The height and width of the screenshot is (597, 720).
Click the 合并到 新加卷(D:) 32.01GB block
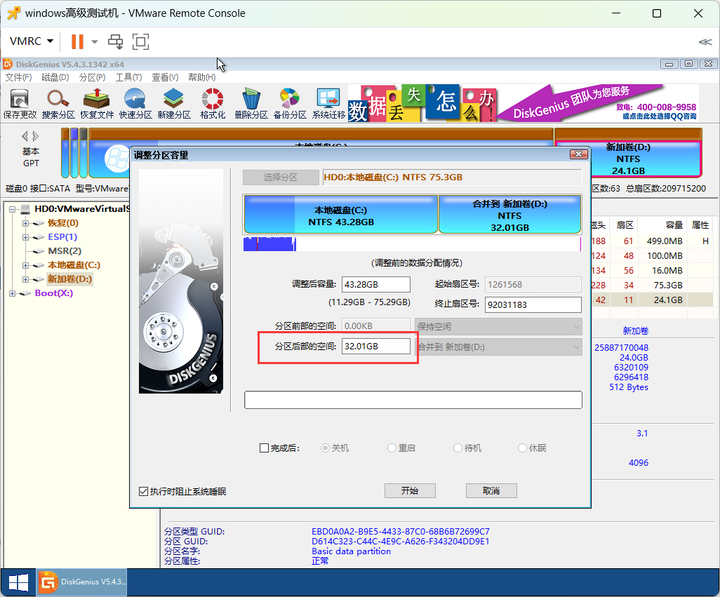[x=510, y=214]
